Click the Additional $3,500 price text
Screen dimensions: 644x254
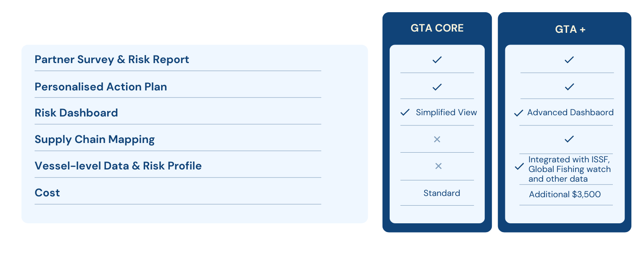tap(565, 194)
